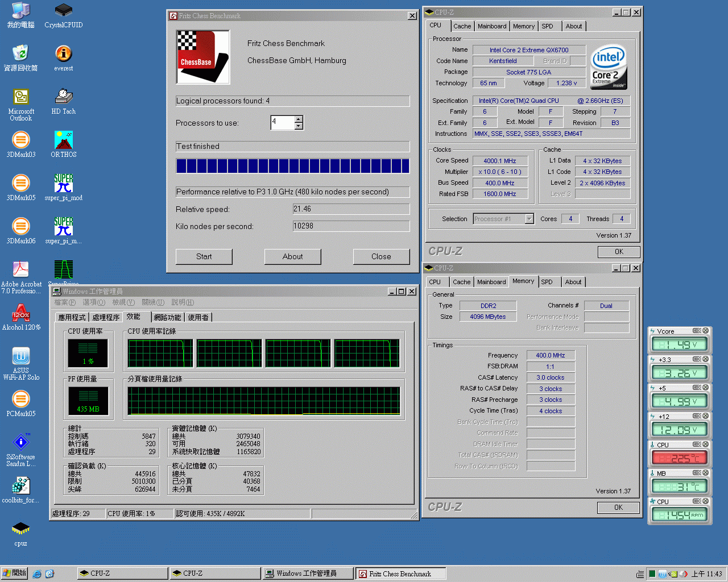Open settings of the +3.3 sensor gadget
This screenshot has height=582, width=728.
click(696, 359)
